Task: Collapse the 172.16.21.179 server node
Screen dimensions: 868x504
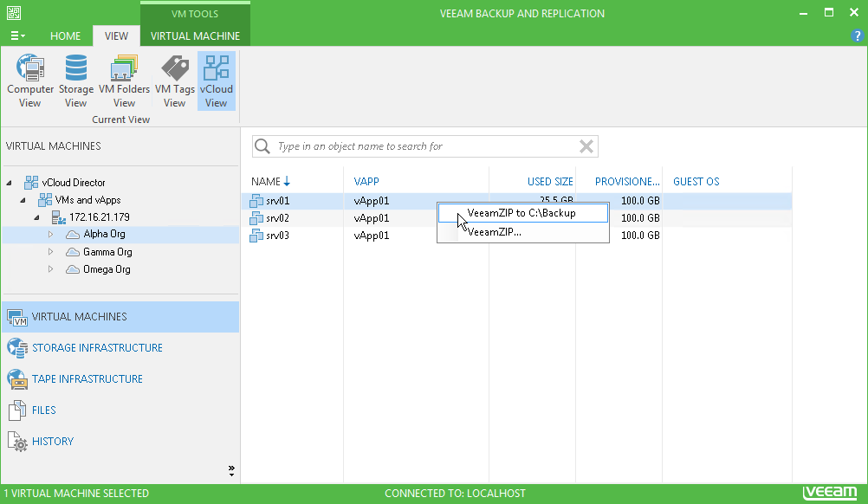Action: click(x=36, y=217)
